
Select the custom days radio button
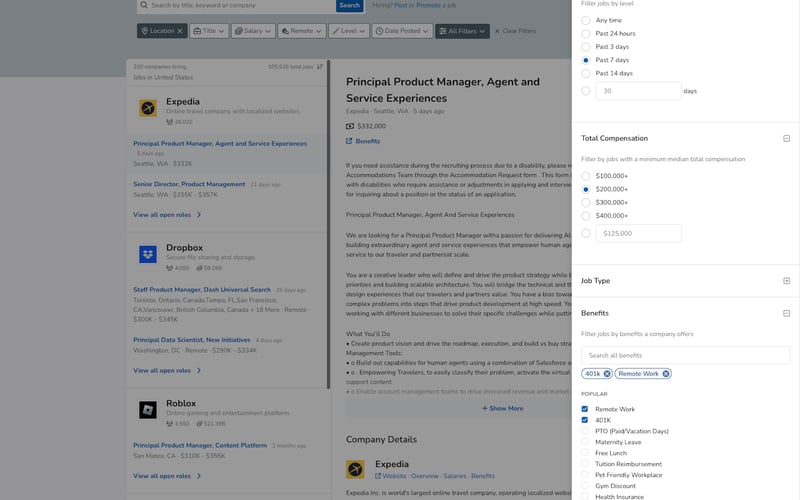coord(586,91)
